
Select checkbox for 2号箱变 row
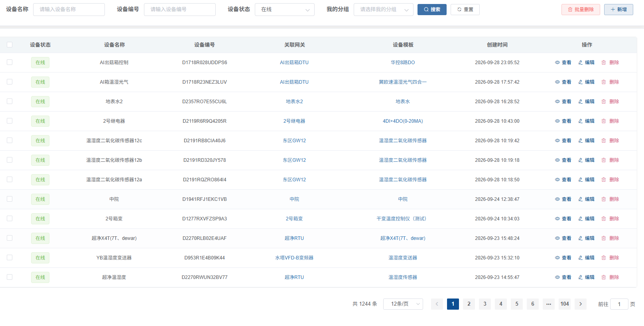tap(10, 218)
